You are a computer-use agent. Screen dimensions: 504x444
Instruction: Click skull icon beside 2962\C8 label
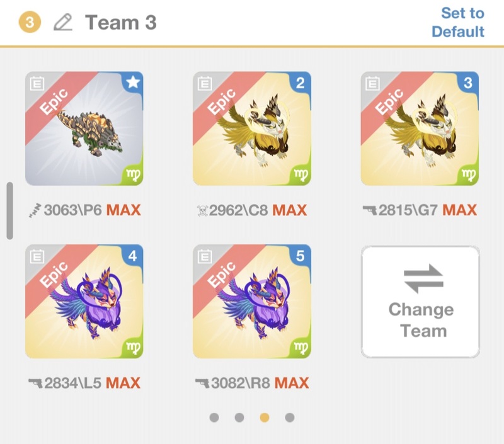tap(202, 211)
